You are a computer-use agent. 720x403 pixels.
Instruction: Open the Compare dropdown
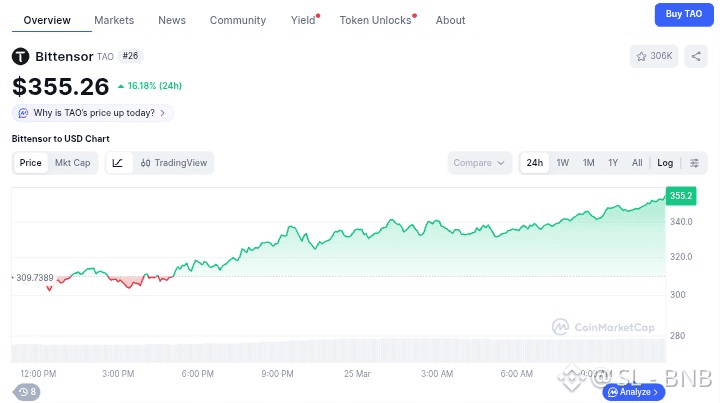(479, 163)
